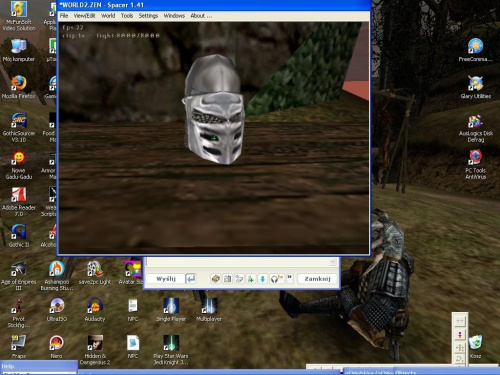Open the Settings menu in Spacer
The height and width of the screenshot is (375, 500).
click(148, 16)
